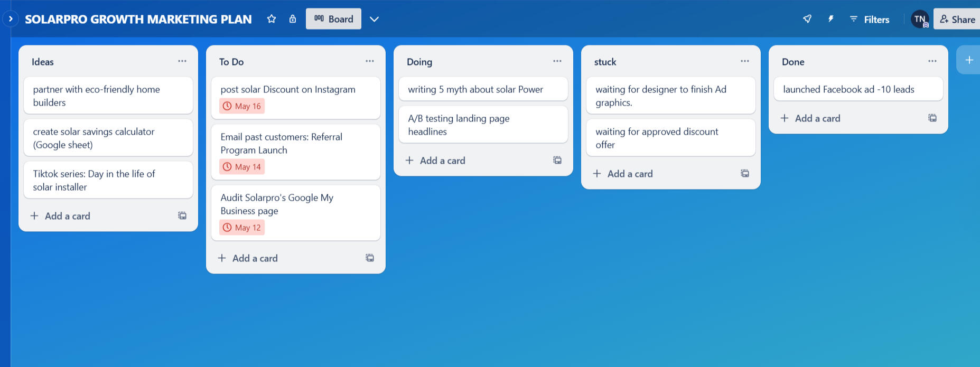Open Doing list actions menu
980x367 pixels.
coord(557,61)
